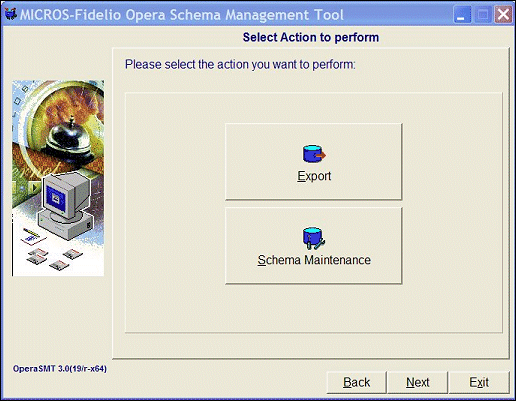Click the Schema Maintenance database-with-tools icon
Screen dimensions: 516x401
314,238
